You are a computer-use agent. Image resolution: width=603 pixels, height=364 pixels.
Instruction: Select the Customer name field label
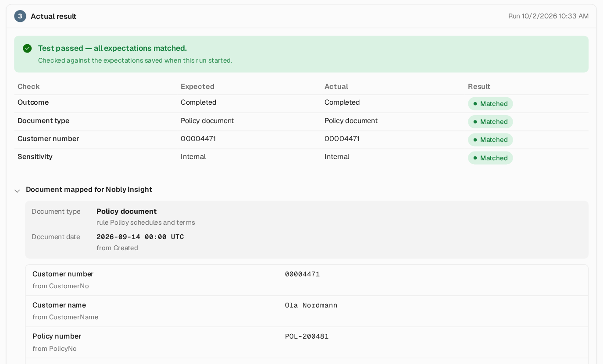(59, 305)
